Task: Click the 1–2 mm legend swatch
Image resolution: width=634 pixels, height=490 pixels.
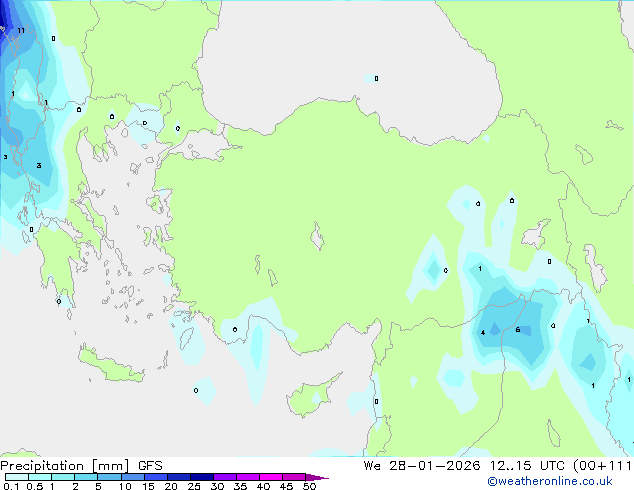Action: (63, 477)
